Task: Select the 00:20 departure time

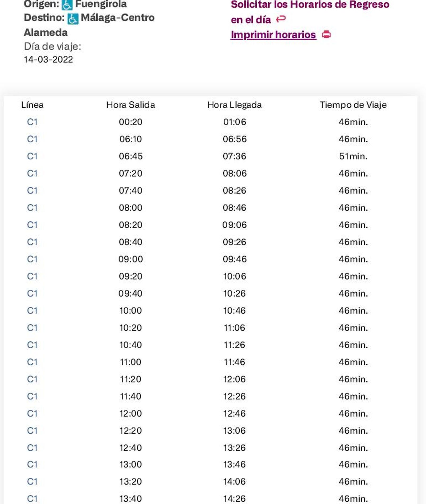Action: pyautogui.click(x=130, y=122)
